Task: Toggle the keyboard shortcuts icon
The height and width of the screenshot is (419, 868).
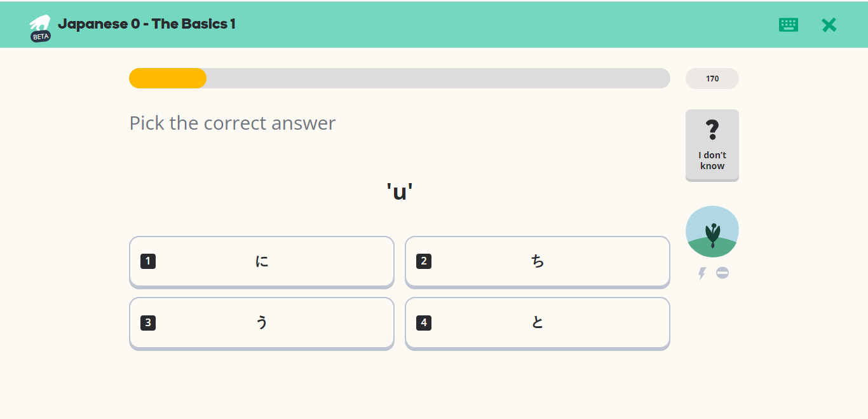Action: pyautogui.click(x=788, y=25)
